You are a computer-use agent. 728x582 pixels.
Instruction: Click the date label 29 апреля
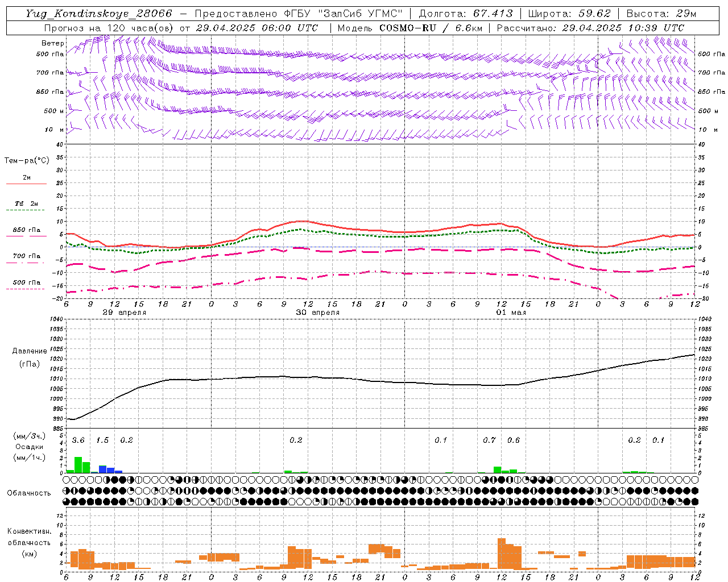[x=125, y=313]
